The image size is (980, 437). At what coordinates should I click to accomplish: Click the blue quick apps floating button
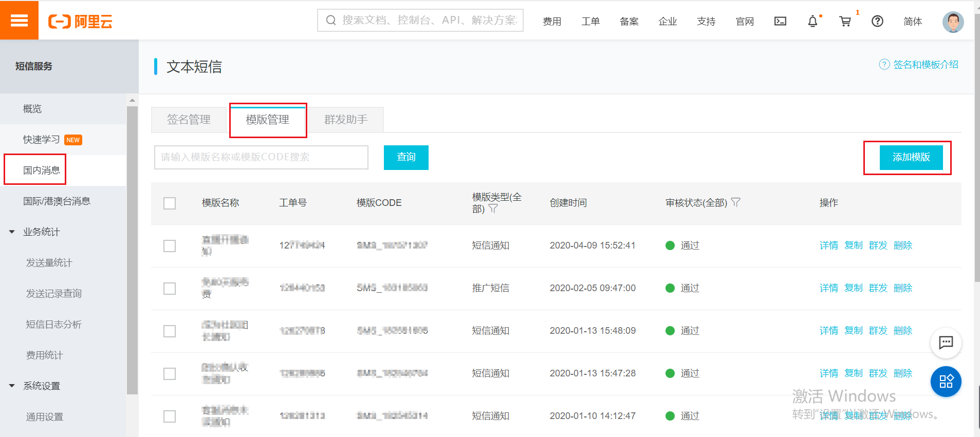pos(946,381)
